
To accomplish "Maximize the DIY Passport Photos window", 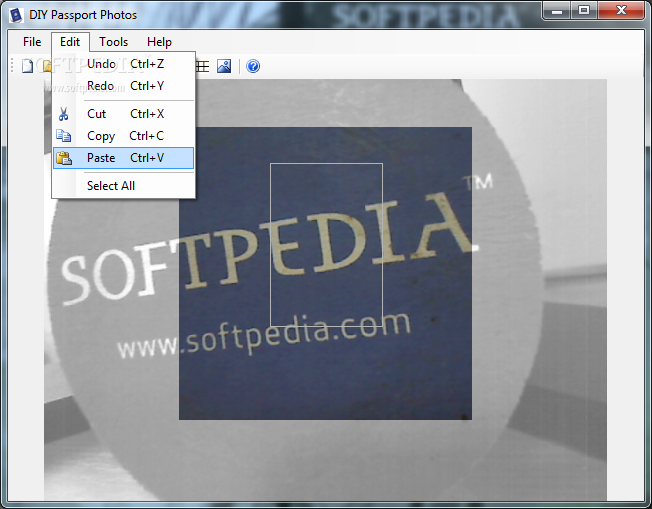I will pos(584,10).
